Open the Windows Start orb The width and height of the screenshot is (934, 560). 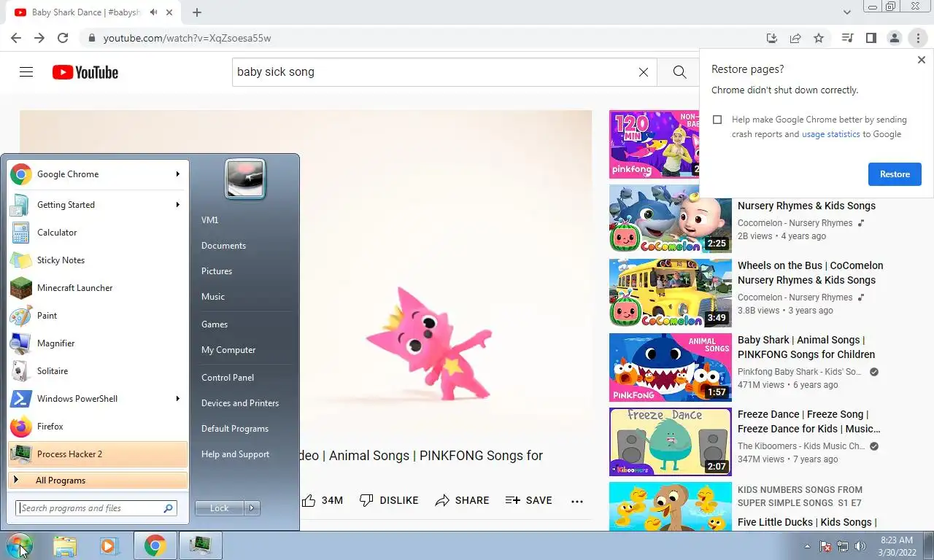[x=19, y=545]
